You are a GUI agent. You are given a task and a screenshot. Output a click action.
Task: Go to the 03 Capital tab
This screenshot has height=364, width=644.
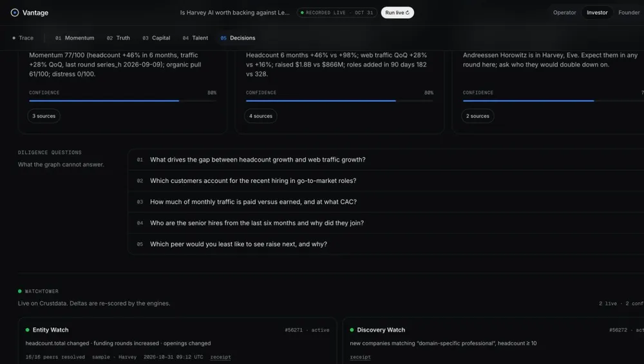[156, 38]
